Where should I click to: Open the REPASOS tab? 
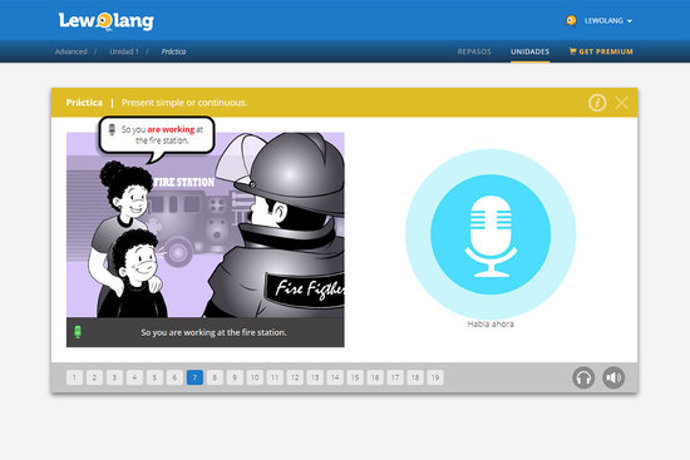pyautogui.click(x=474, y=52)
